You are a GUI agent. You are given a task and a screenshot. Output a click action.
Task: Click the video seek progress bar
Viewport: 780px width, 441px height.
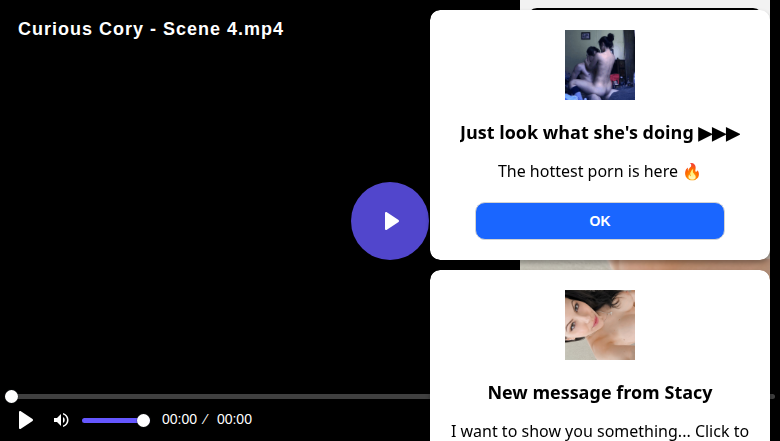220,397
